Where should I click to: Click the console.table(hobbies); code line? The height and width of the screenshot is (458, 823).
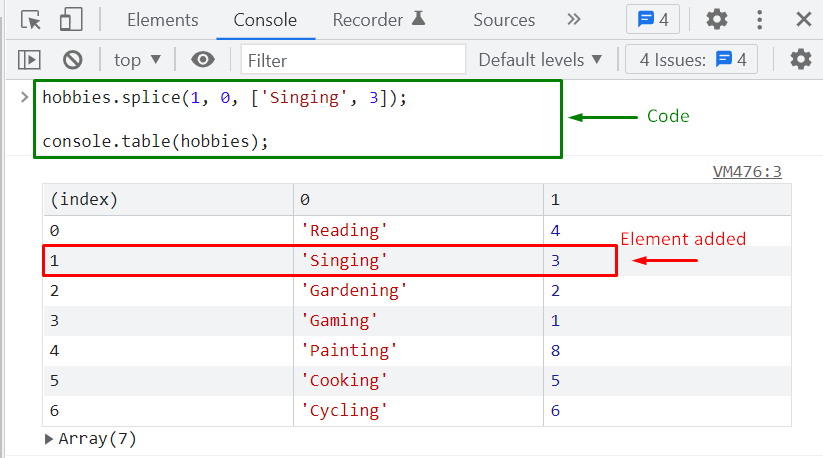(155, 142)
